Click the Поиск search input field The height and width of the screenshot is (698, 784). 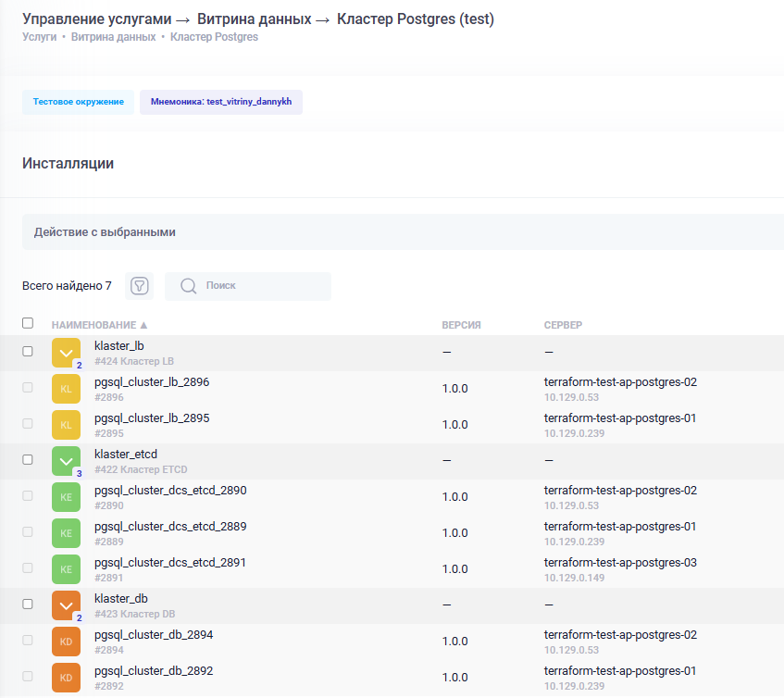click(248, 286)
